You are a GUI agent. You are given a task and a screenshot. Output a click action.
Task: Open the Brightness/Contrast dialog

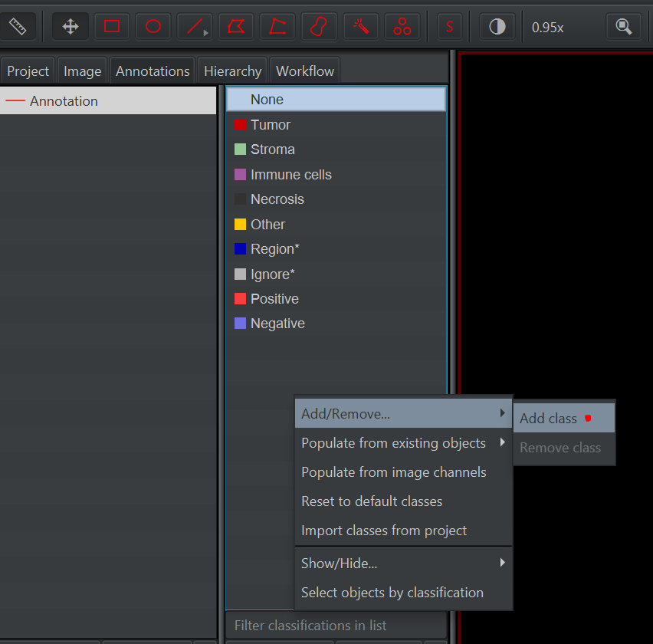coord(497,26)
